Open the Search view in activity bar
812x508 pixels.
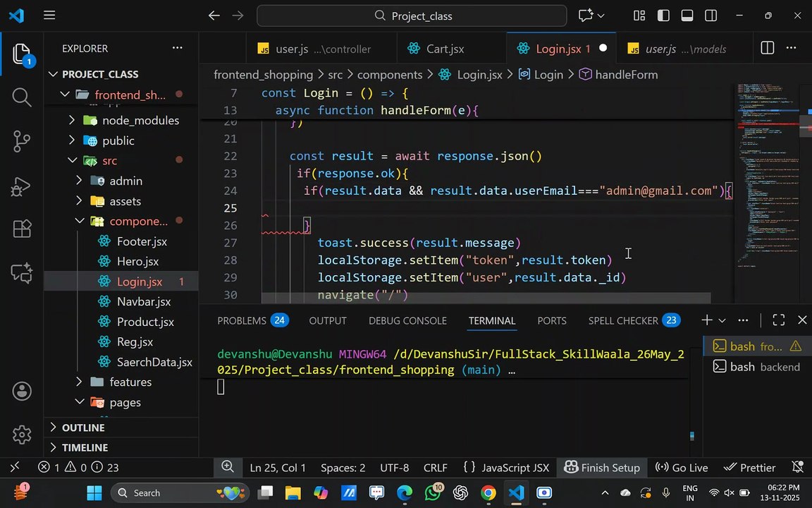(x=21, y=97)
